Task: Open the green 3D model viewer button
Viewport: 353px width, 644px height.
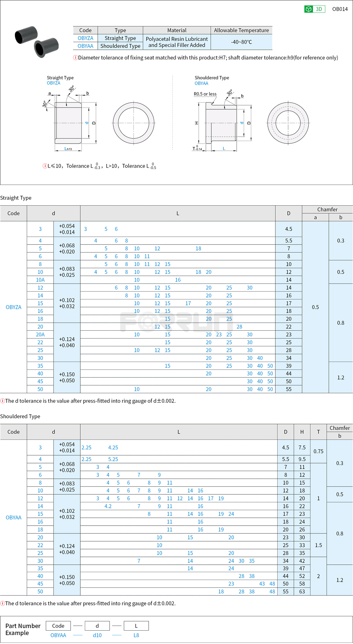Action: pyautogui.click(x=314, y=9)
